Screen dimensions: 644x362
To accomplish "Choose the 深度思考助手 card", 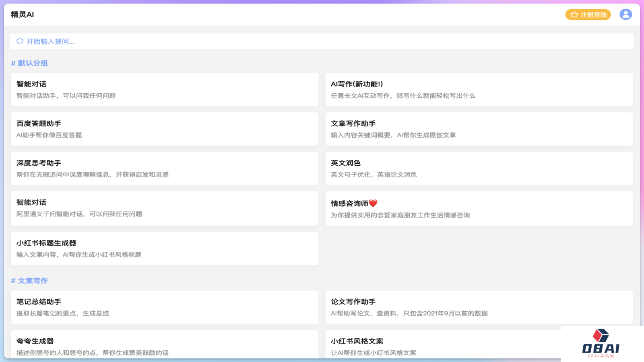I will (164, 168).
